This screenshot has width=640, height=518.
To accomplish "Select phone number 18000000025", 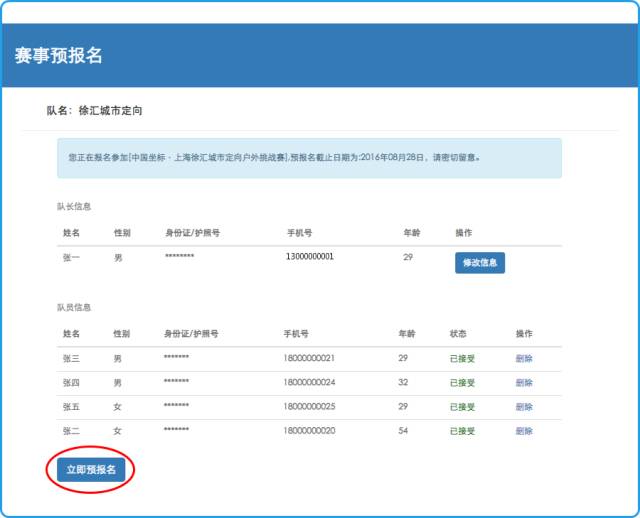I will [x=309, y=406].
